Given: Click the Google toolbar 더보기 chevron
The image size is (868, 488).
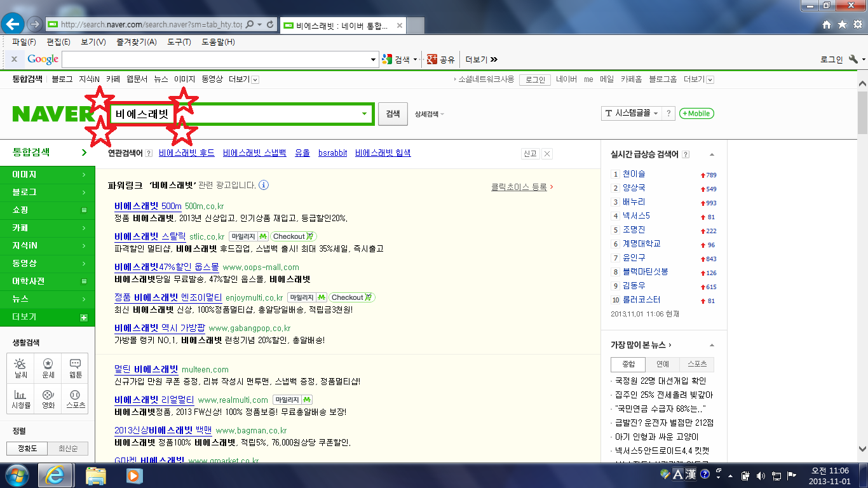Looking at the screenshot, I should [482, 59].
